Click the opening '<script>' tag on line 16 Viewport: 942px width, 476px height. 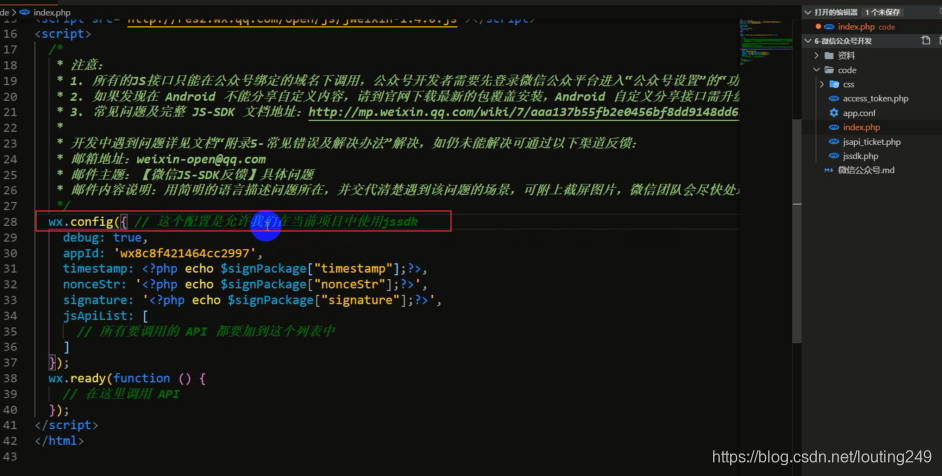point(62,34)
